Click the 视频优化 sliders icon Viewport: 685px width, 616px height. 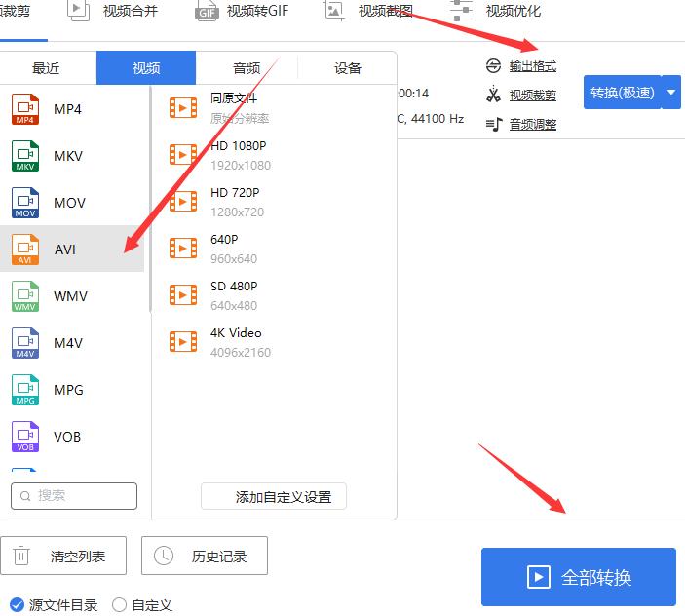461,11
